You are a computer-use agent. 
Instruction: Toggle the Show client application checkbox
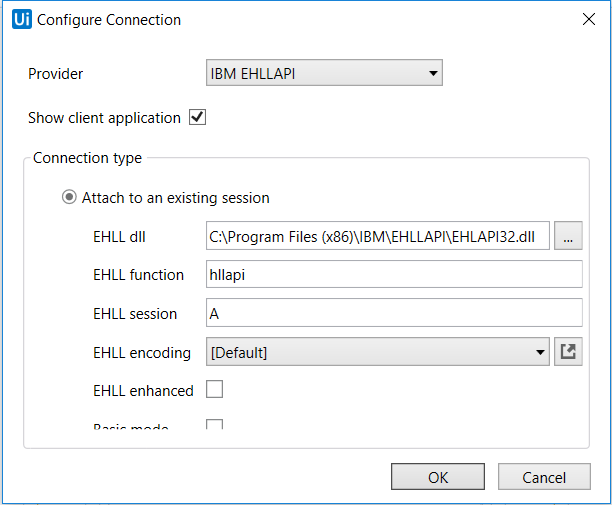197,117
